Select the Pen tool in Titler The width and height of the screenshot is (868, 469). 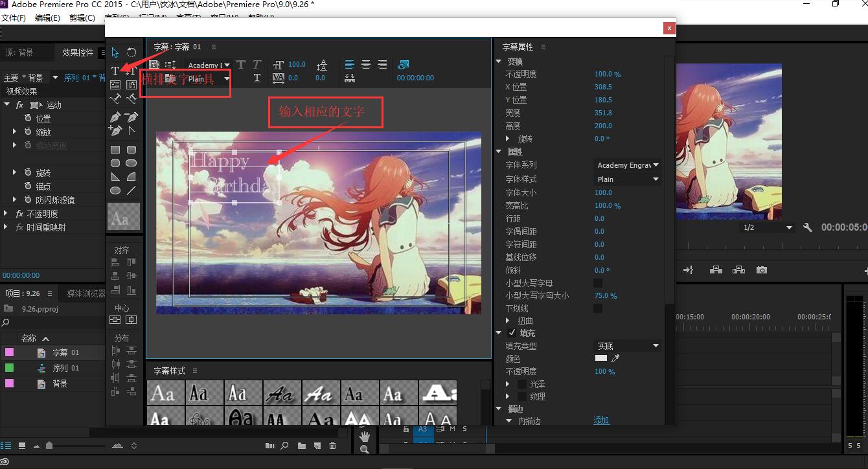pos(115,117)
